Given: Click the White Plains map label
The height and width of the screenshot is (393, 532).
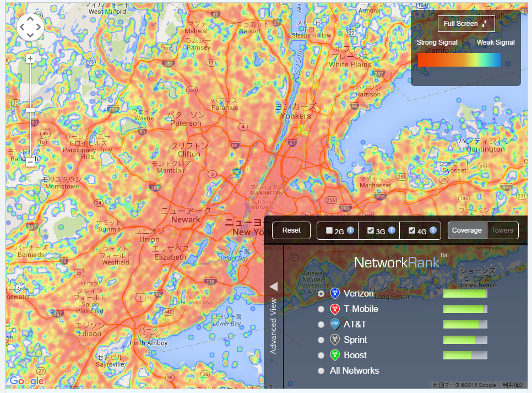Looking at the screenshot, I should pyautogui.click(x=350, y=64).
